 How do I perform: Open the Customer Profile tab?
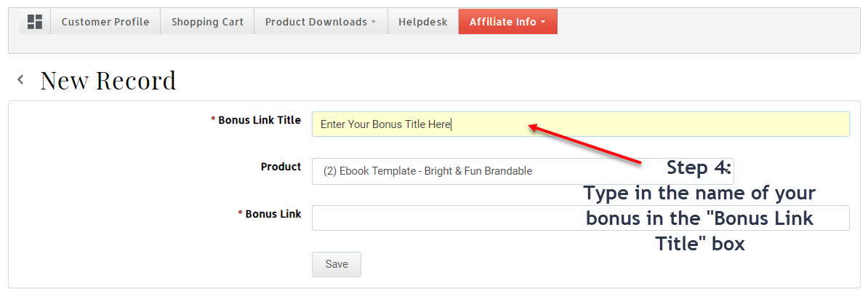(x=105, y=22)
